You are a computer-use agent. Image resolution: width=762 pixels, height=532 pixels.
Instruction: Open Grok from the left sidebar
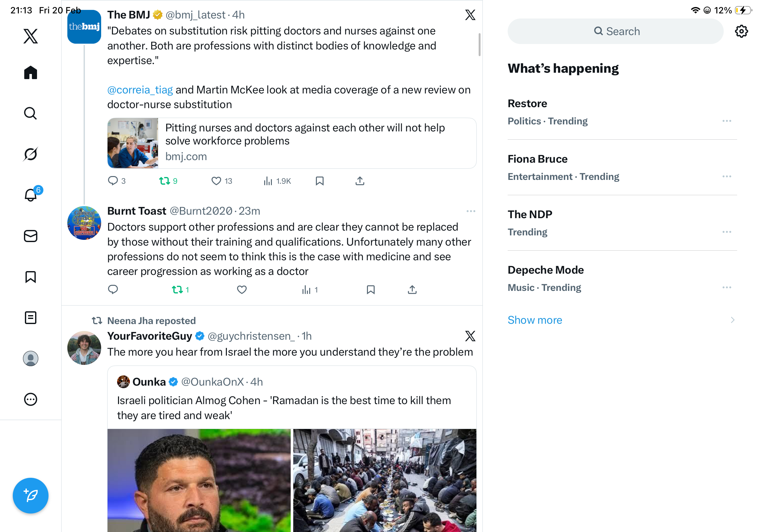pos(31,154)
